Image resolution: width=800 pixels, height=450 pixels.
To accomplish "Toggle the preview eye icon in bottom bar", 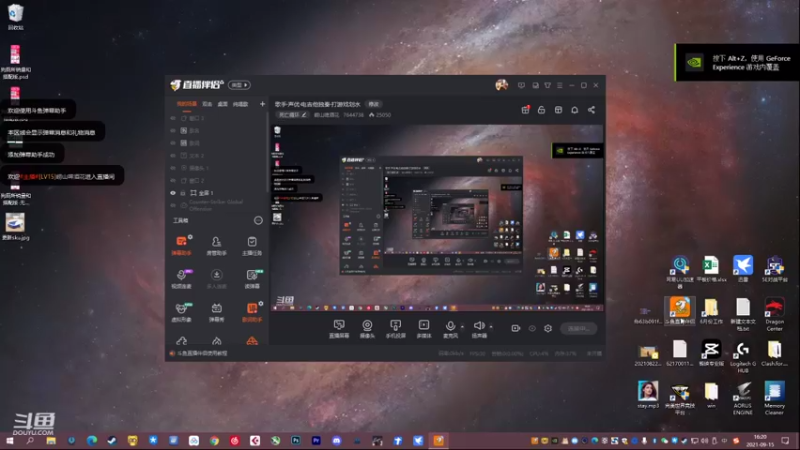I will pos(532,328).
